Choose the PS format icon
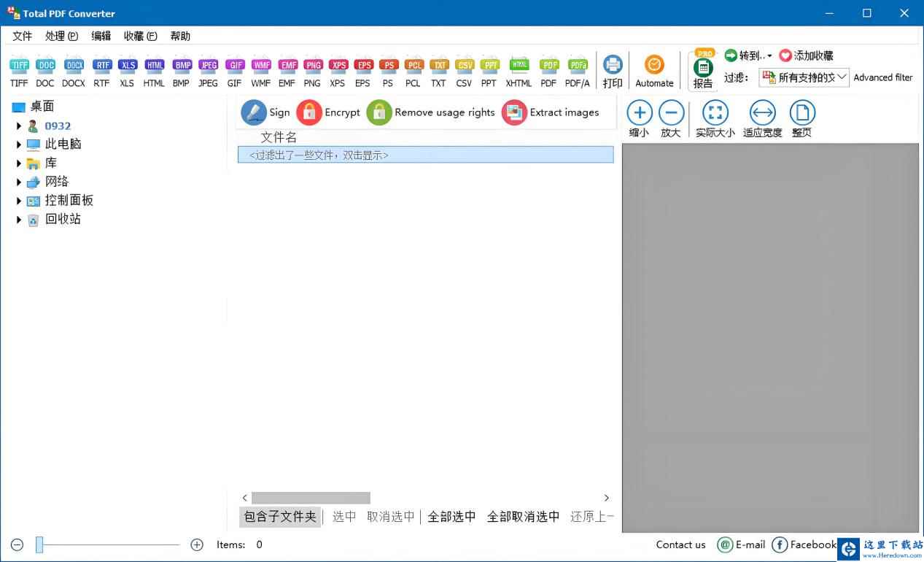 389,72
